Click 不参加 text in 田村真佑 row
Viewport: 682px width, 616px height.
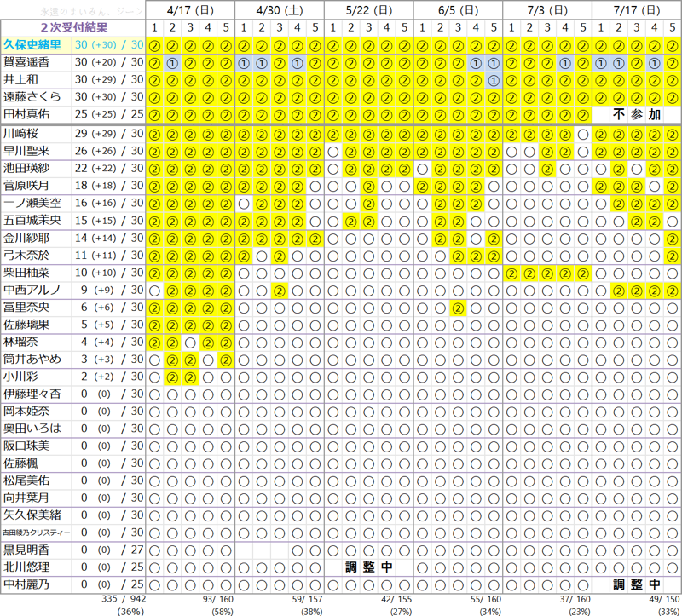(x=637, y=115)
